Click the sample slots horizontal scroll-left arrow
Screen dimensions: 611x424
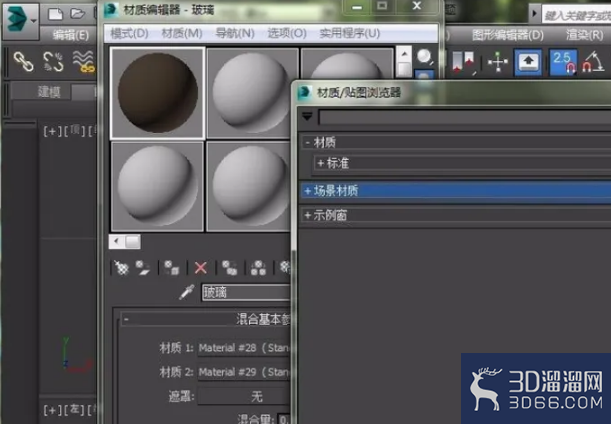pos(117,242)
